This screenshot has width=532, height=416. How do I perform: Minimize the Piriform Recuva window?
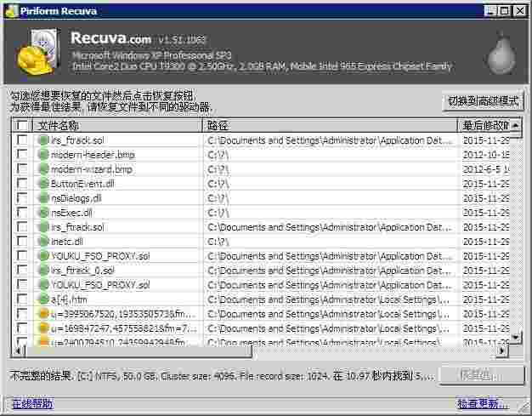pyautogui.click(x=490, y=11)
